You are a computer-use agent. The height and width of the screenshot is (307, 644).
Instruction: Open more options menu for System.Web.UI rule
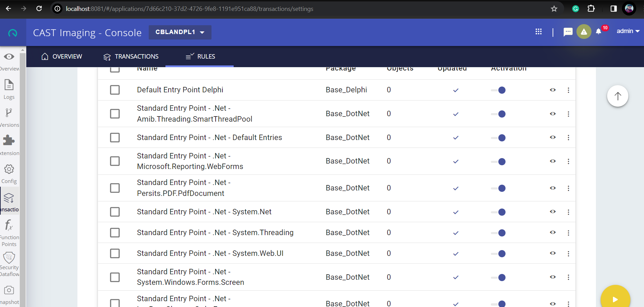(568, 254)
